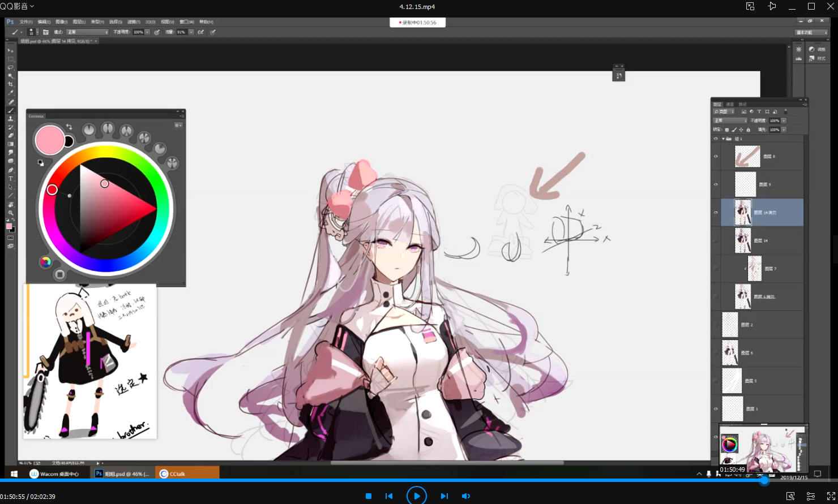
Task: Swap foreground and background colors in Coolorus
Action: coord(69,127)
